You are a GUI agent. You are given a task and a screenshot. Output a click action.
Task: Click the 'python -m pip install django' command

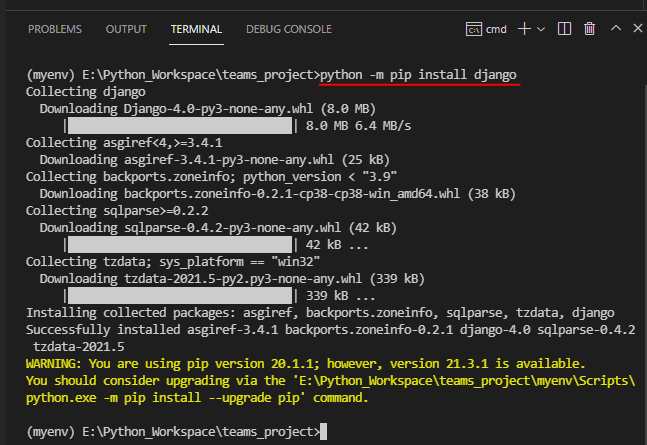click(418, 75)
